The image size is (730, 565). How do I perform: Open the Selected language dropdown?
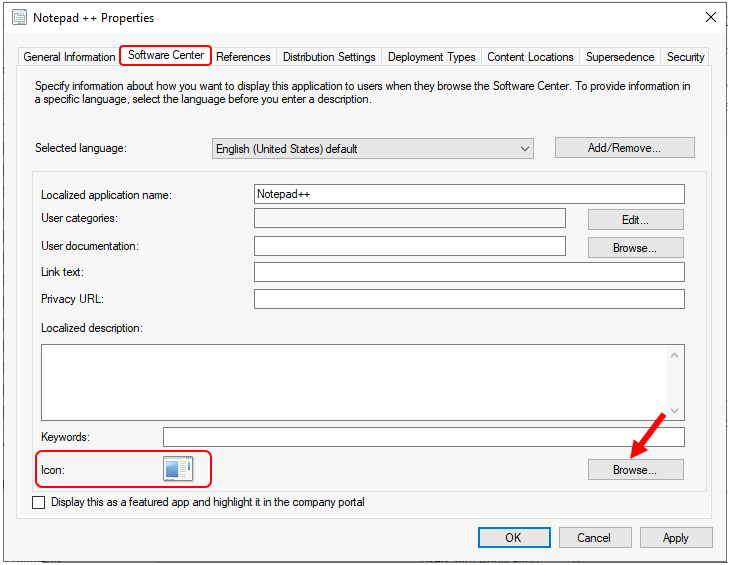(x=372, y=148)
